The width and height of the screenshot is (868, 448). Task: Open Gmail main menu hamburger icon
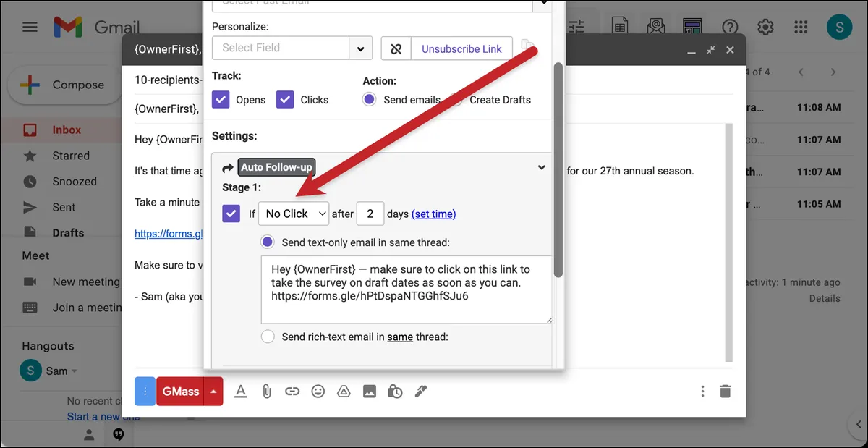[30, 28]
